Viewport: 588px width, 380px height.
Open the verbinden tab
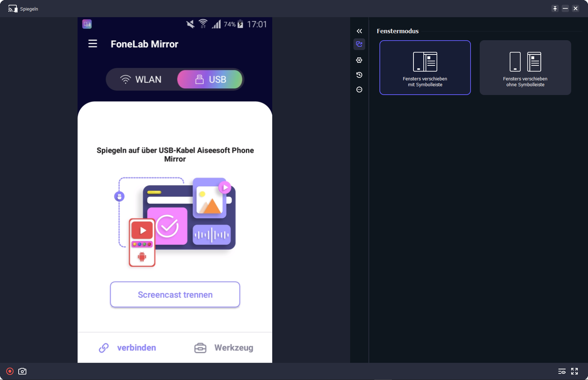(127, 348)
